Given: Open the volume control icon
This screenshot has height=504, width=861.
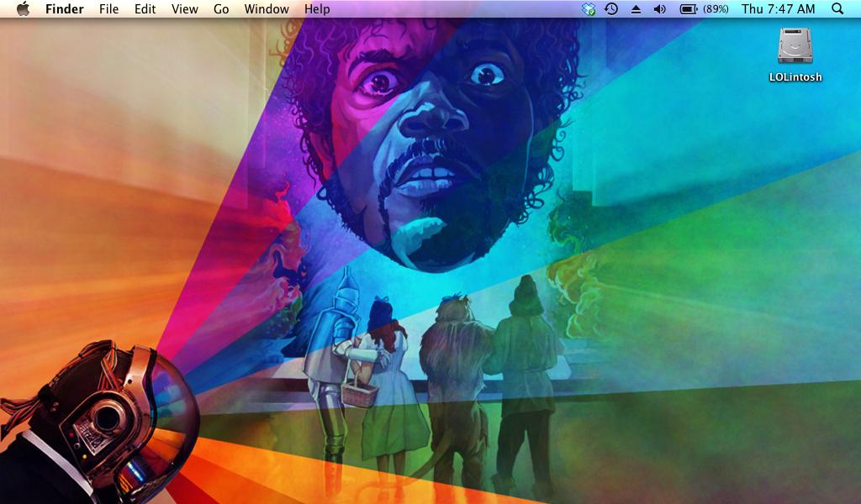Looking at the screenshot, I should (x=660, y=8).
